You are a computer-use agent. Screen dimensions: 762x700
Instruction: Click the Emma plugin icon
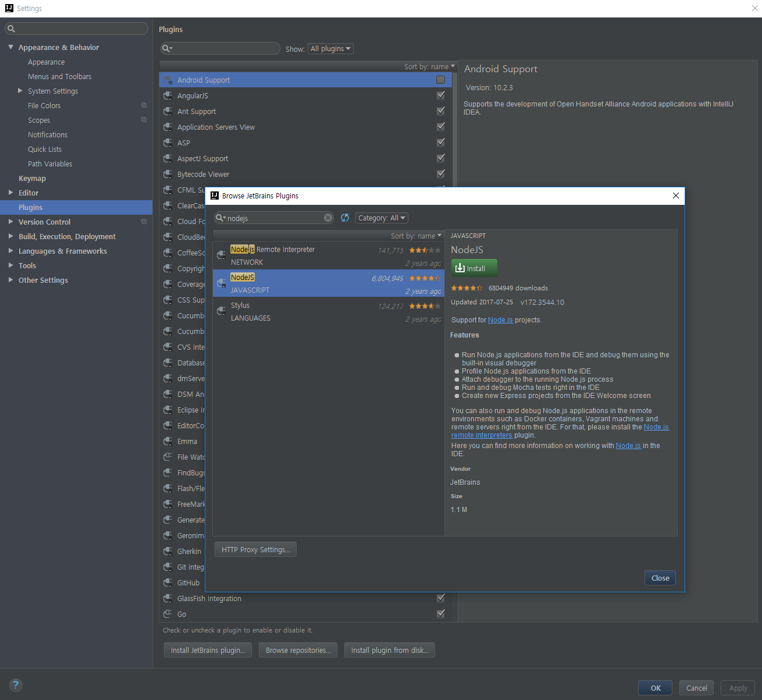(168, 441)
